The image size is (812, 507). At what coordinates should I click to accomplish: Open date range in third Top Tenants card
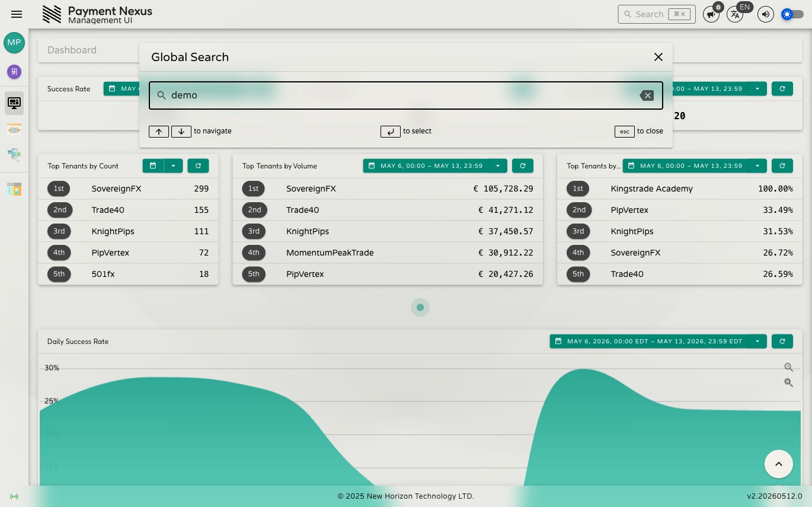(x=685, y=166)
